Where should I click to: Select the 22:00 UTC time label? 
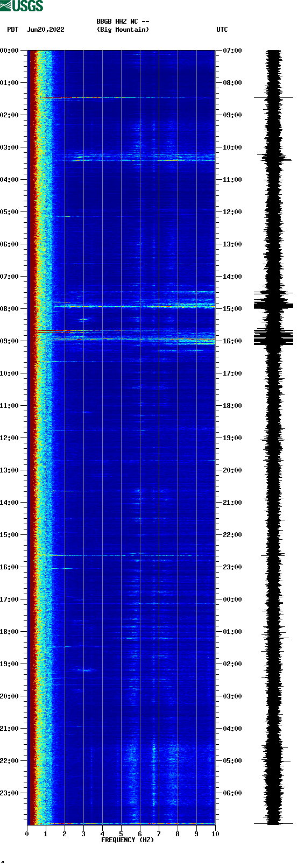232,535
